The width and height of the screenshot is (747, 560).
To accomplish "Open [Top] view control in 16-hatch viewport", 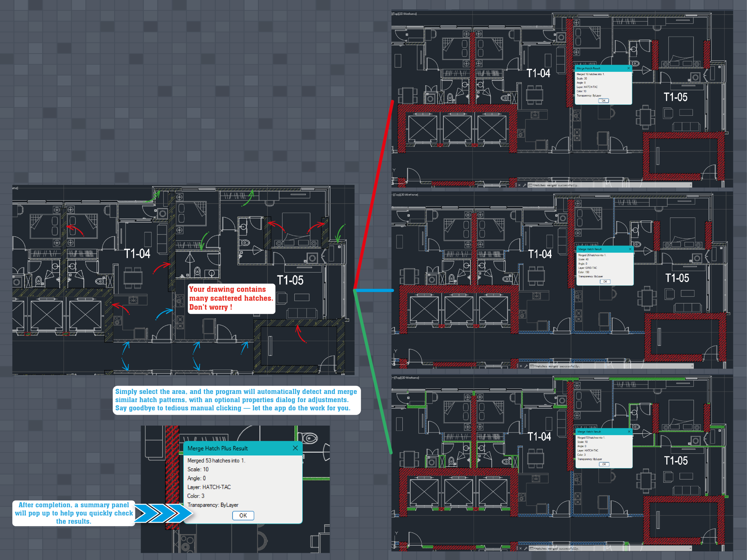I will pyautogui.click(x=396, y=14).
